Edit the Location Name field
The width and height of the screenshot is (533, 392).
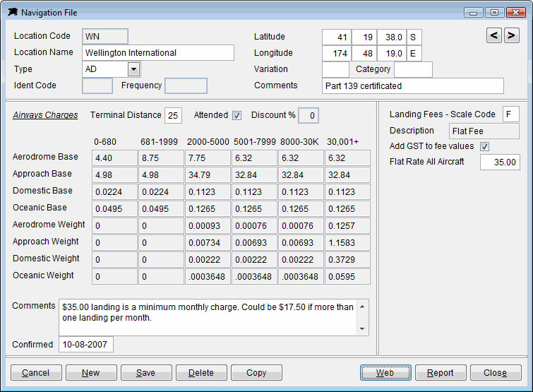(158, 53)
